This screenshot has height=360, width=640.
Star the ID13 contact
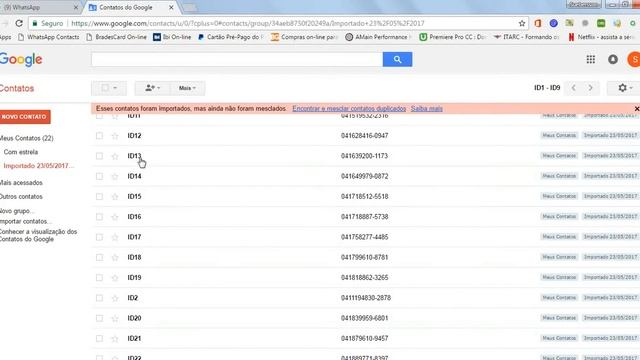[x=115, y=156]
